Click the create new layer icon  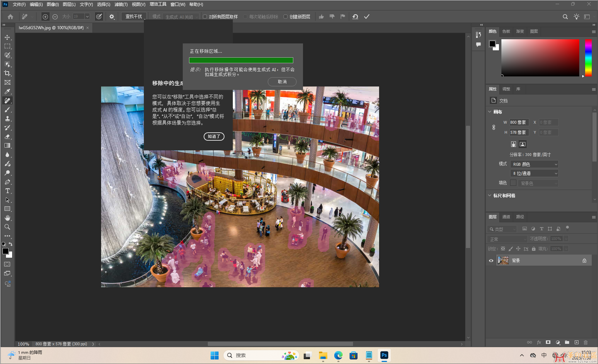click(576, 342)
